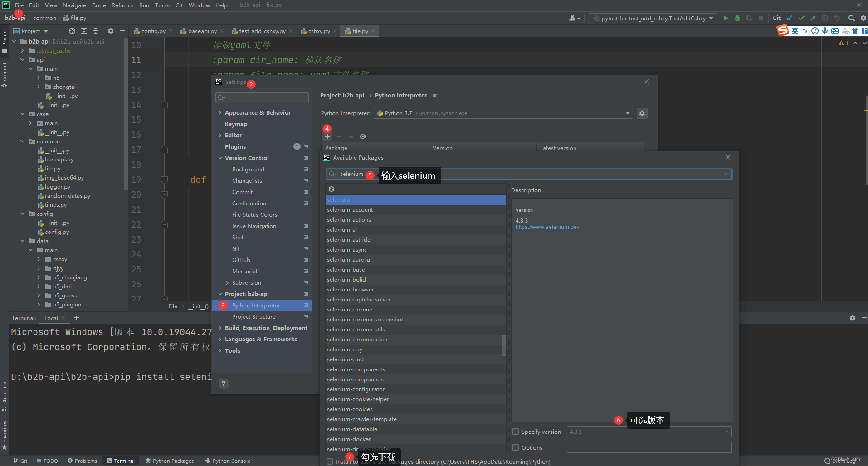
Task: Open Python Packages tool window
Action: [x=170, y=461]
